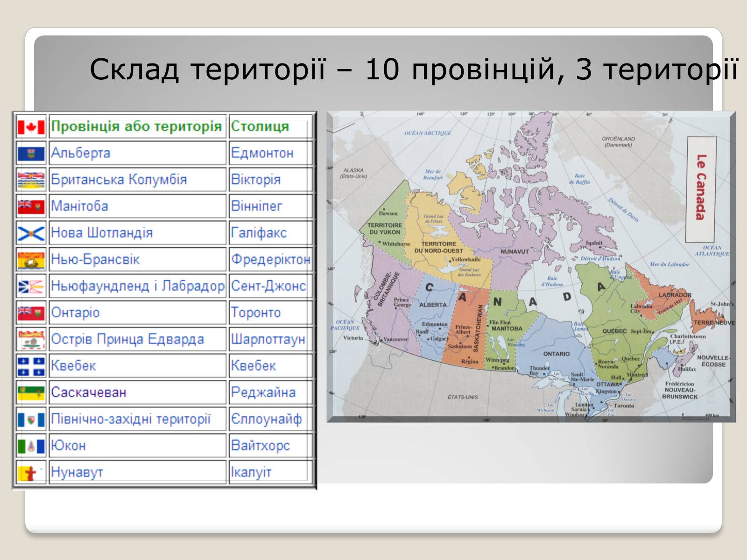747x560 pixels.
Task: Select the Острів Принца Едварда cell
Action: [x=138, y=339]
